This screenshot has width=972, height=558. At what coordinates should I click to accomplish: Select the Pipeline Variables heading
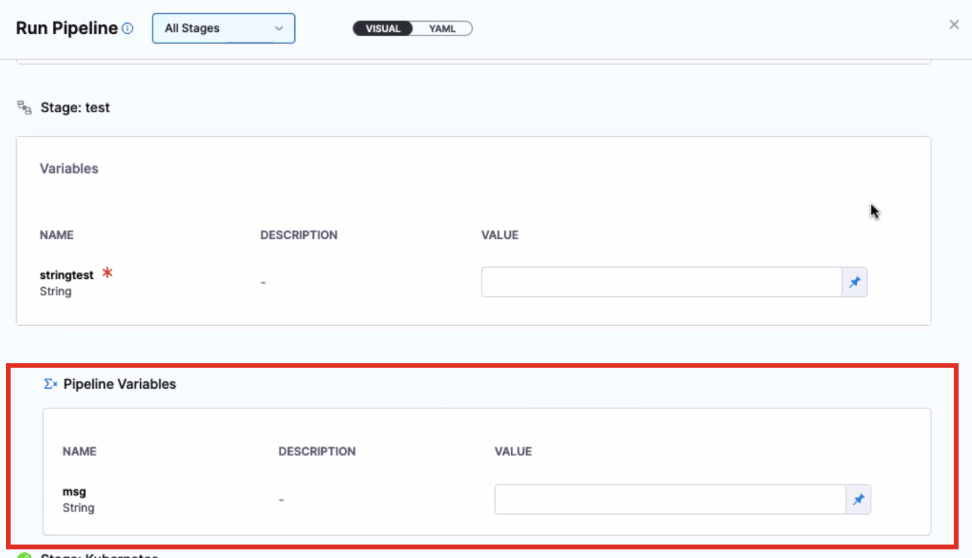click(x=120, y=384)
